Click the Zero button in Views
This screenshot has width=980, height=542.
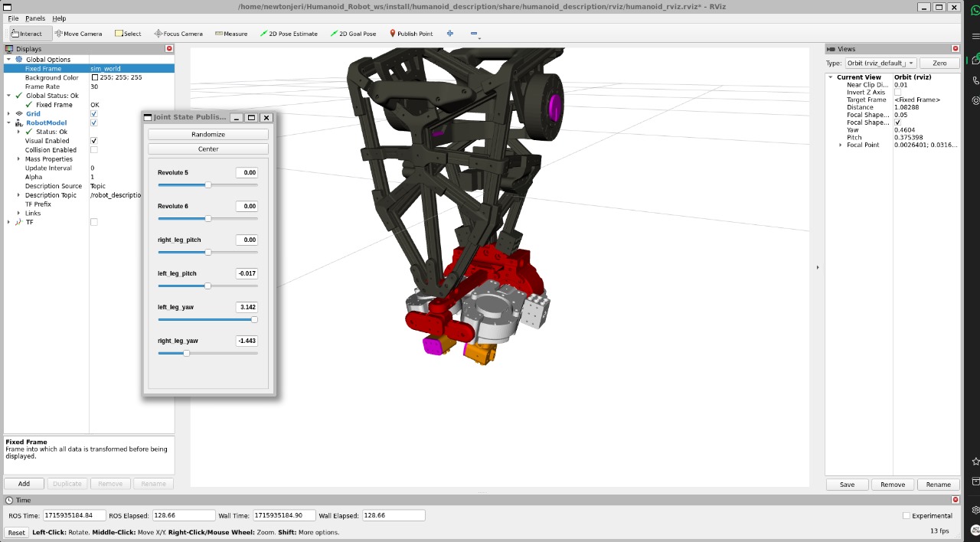[939, 63]
